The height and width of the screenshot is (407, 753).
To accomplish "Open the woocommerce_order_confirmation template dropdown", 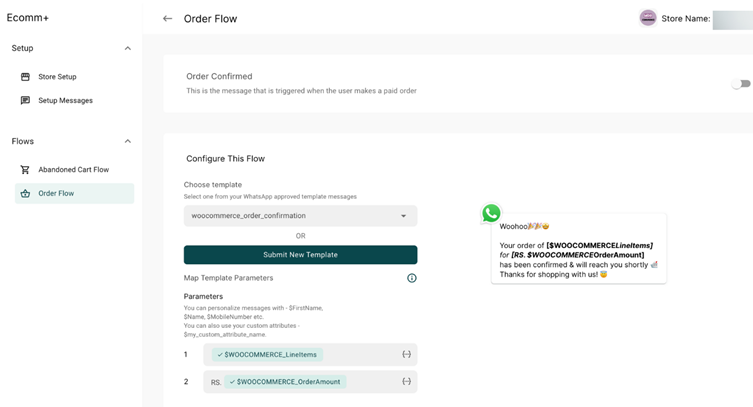I will [301, 216].
